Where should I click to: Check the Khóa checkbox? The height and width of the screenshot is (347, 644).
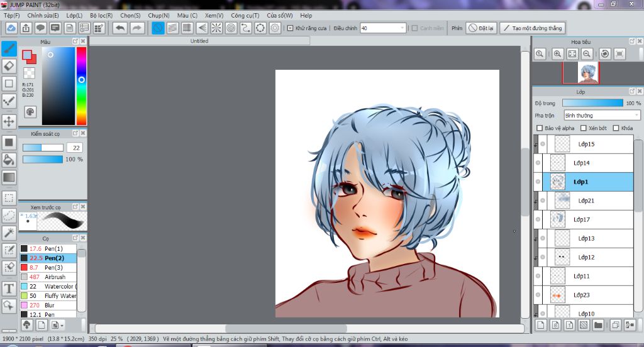(616, 128)
